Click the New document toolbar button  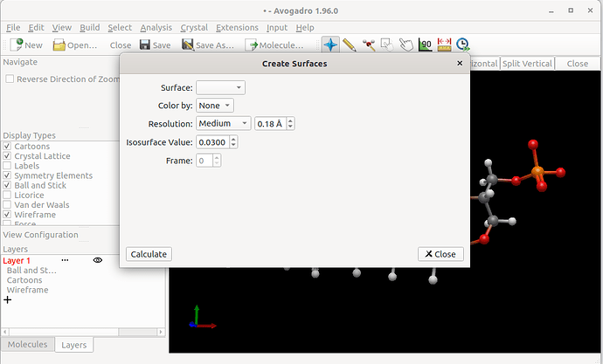[x=25, y=45]
